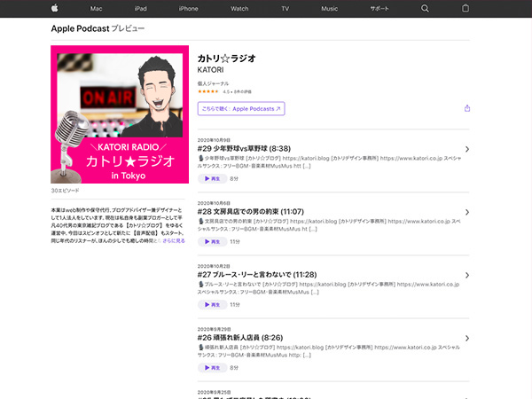Screen dimensions: 532x399
Task: Open the iPhone menu item
Action: (x=189, y=8)
